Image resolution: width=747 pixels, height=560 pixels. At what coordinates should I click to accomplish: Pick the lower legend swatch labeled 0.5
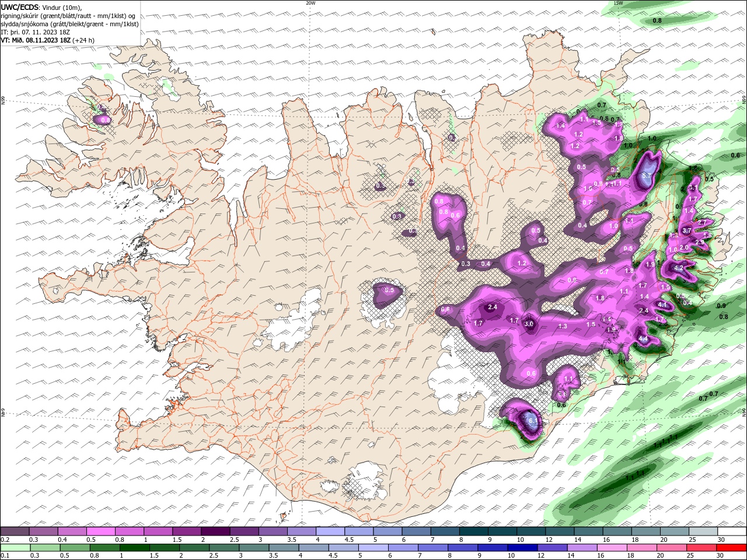pos(75,548)
